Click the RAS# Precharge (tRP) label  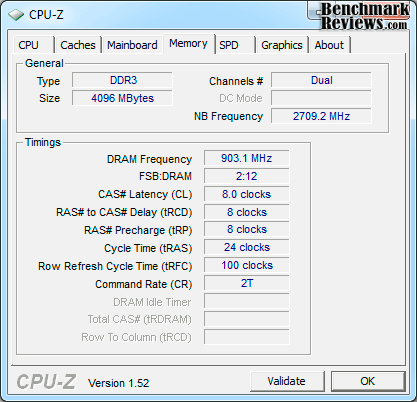tap(138, 230)
